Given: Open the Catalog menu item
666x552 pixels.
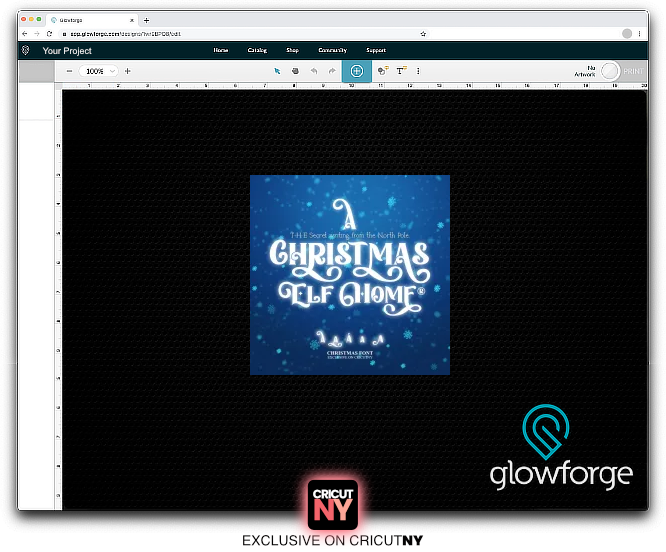Looking at the screenshot, I should point(257,50).
